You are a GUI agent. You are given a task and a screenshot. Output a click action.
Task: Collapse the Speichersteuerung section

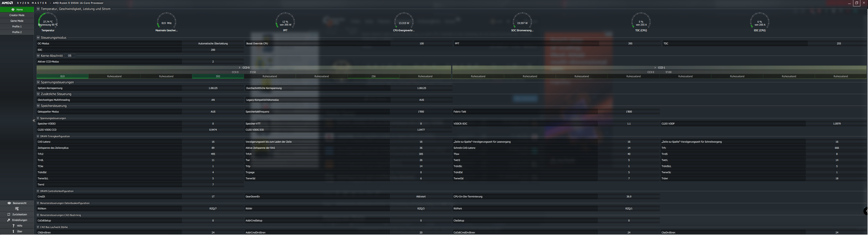(38, 106)
